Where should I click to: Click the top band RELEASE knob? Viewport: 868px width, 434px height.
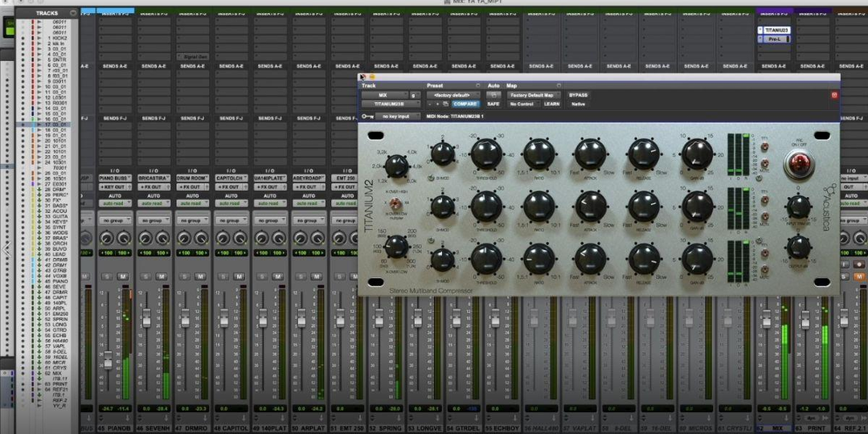click(645, 154)
